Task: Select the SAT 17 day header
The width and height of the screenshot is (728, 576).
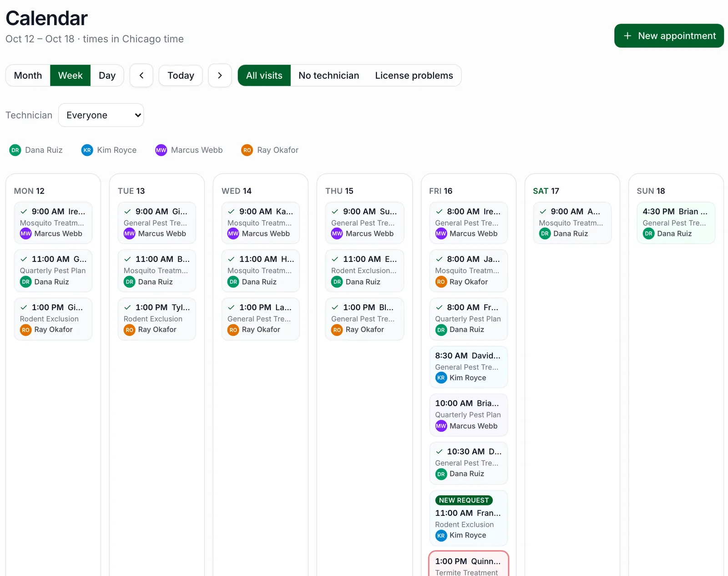Action: [x=546, y=191]
